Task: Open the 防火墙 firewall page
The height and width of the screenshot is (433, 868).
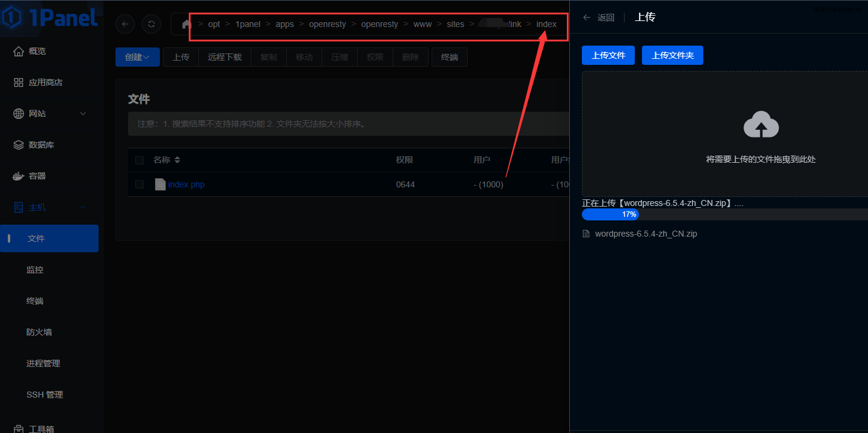Action: pos(39,332)
